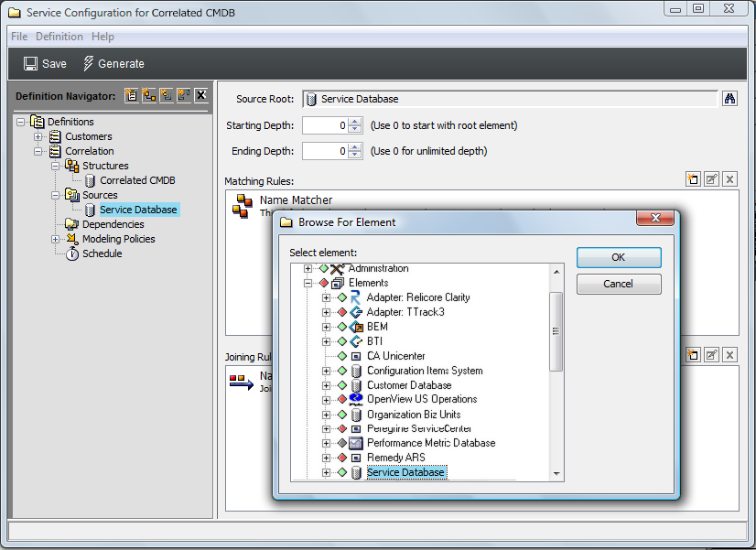The width and height of the screenshot is (756, 550).
Task: Select Adapter: Relicore Clarity element
Action: [x=418, y=297]
